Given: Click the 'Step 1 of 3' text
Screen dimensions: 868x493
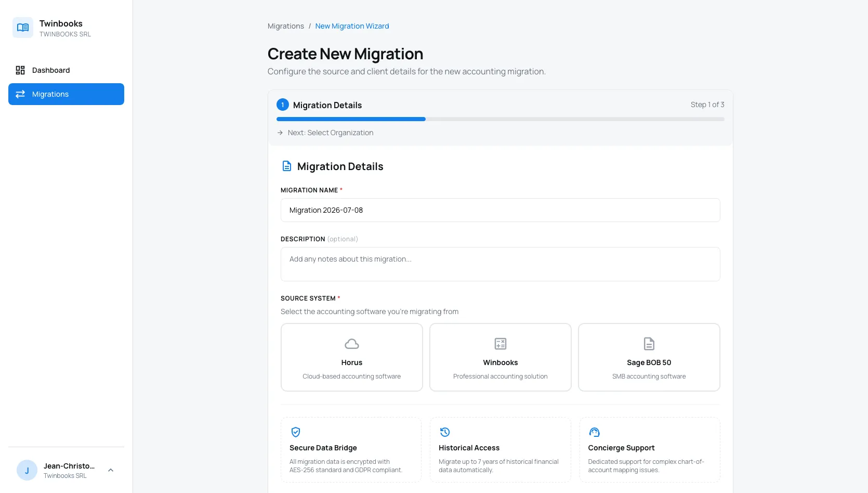Looking at the screenshot, I should [x=707, y=105].
